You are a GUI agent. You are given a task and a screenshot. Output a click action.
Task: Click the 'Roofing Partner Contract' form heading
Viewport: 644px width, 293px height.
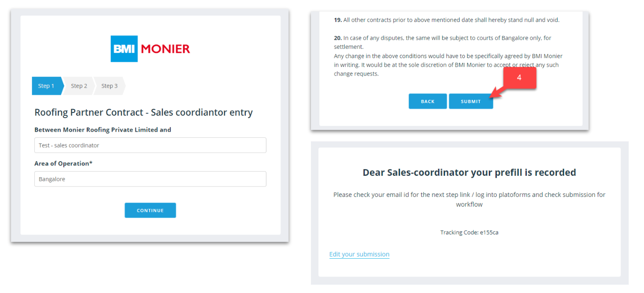point(144,113)
